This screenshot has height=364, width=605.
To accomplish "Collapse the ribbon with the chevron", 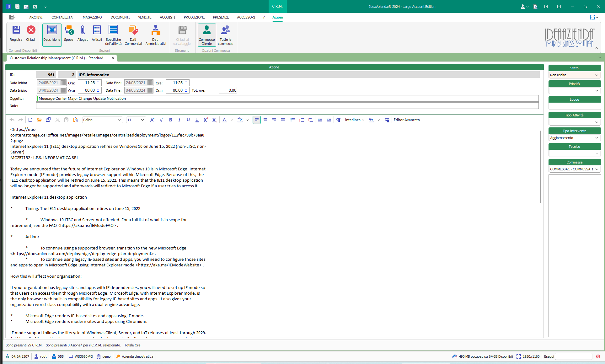I will 596,48.
